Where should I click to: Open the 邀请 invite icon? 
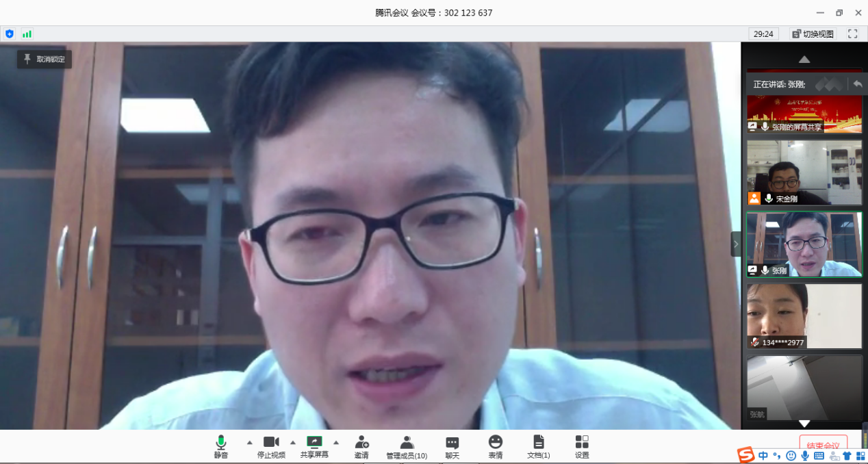[x=361, y=446]
